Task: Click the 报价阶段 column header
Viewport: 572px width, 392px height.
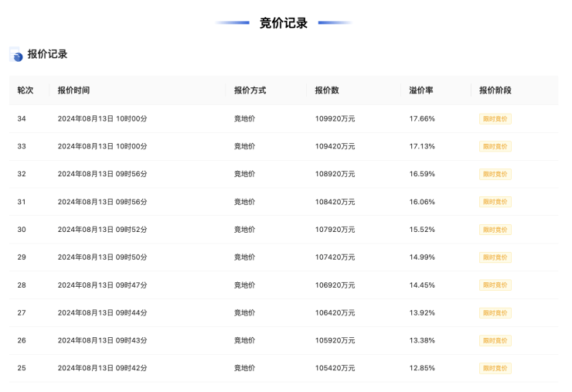Action: [x=495, y=90]
